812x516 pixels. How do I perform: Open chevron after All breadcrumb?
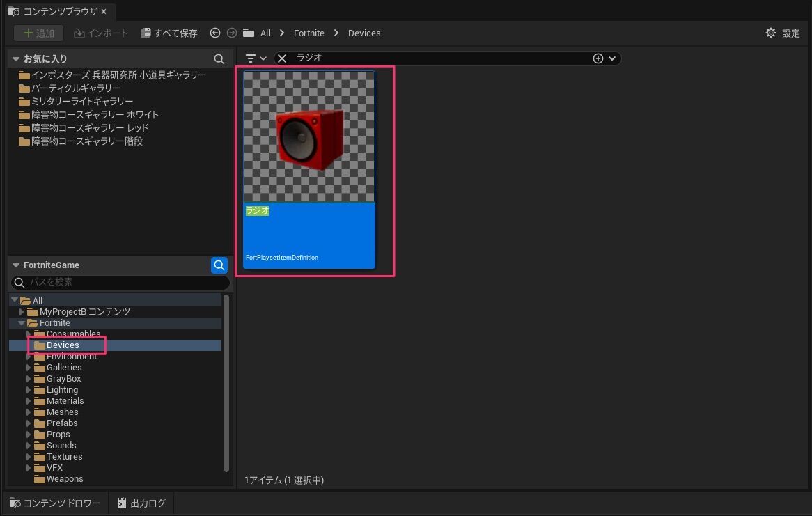click(x=282, y=33)
